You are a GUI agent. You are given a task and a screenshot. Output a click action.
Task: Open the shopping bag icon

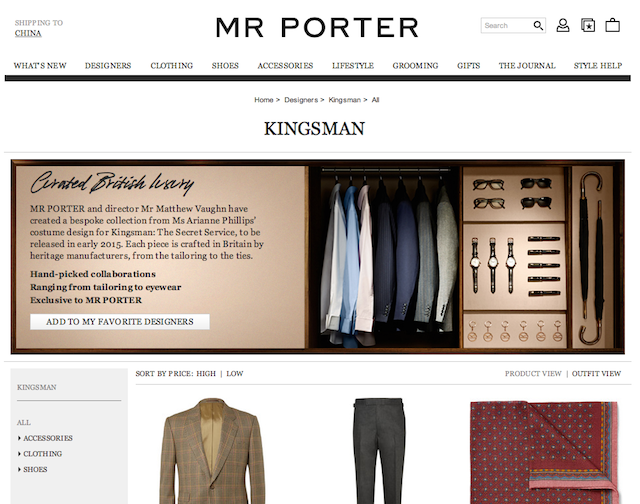coord(612,25)
